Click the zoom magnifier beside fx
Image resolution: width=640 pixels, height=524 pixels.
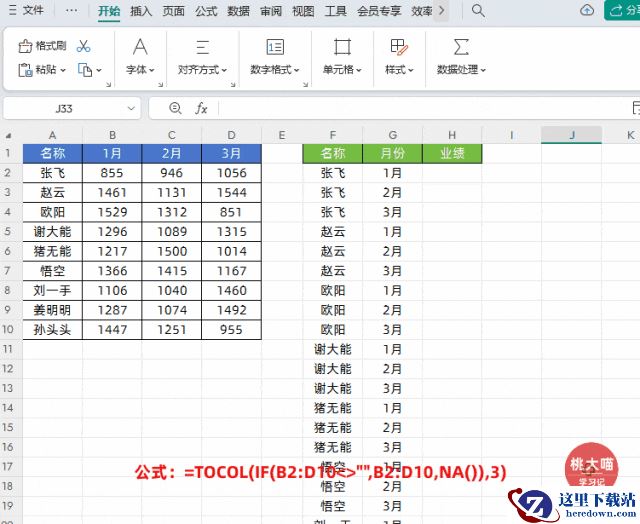[x=176, y=108]
